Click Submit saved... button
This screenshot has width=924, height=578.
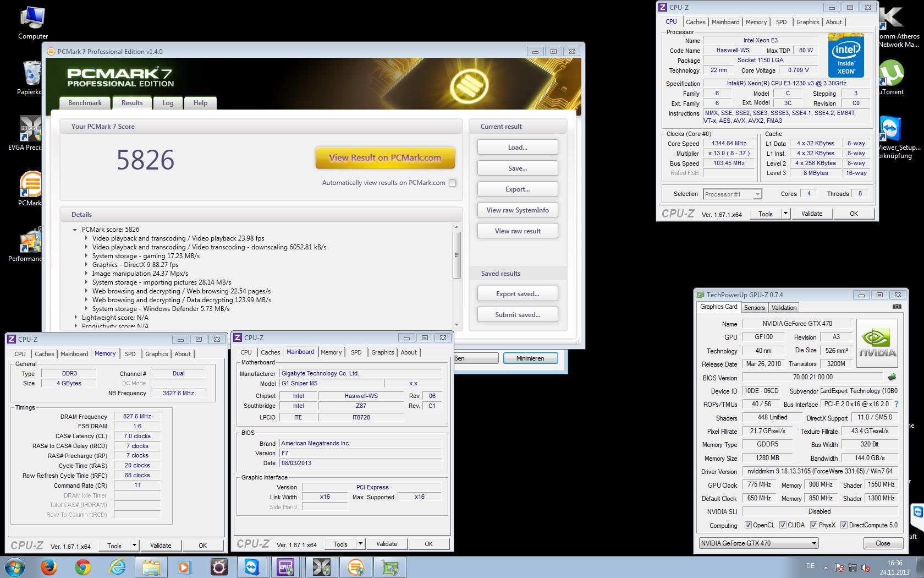click(x=518, y=315)
